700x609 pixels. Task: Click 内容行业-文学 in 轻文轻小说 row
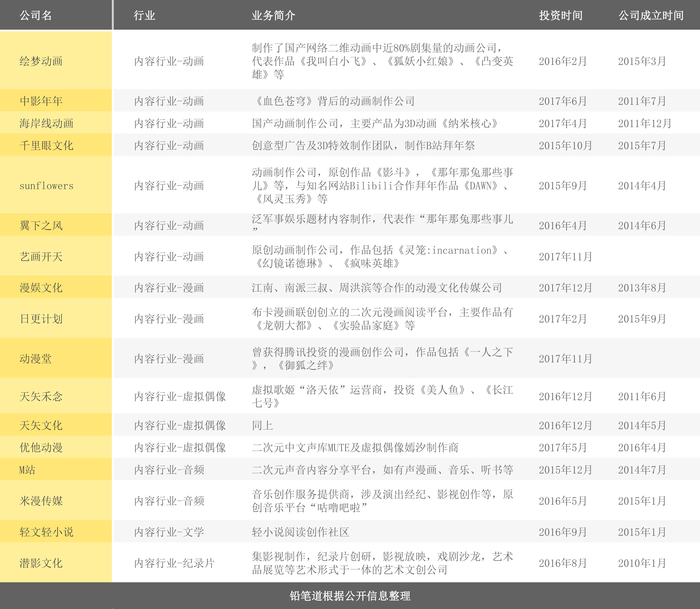(x=169, y=532)
